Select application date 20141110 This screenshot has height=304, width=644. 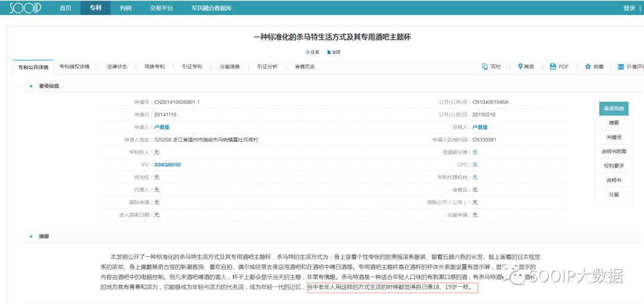165,114
